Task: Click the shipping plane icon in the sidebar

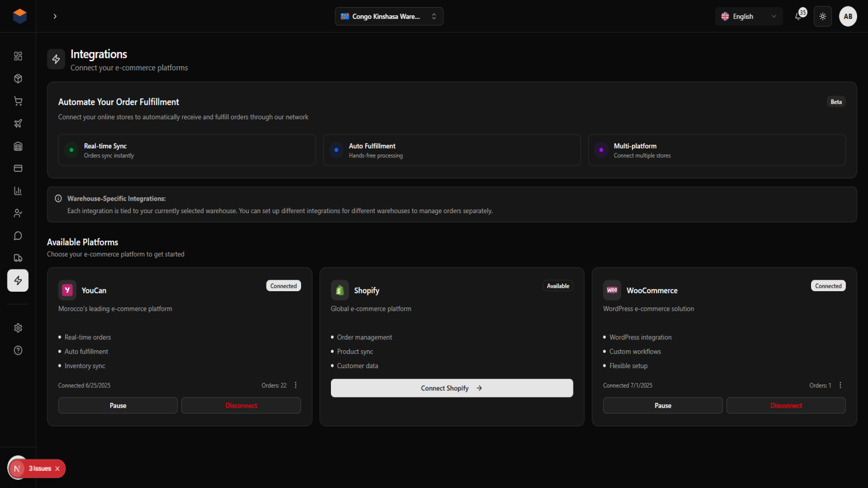Action: (x=18, y=123)
